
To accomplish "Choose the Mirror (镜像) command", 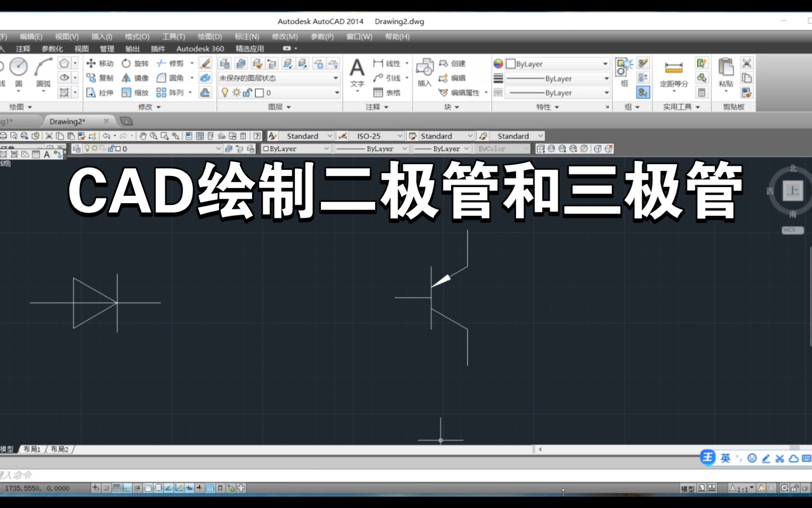I will tap(135, 78).
